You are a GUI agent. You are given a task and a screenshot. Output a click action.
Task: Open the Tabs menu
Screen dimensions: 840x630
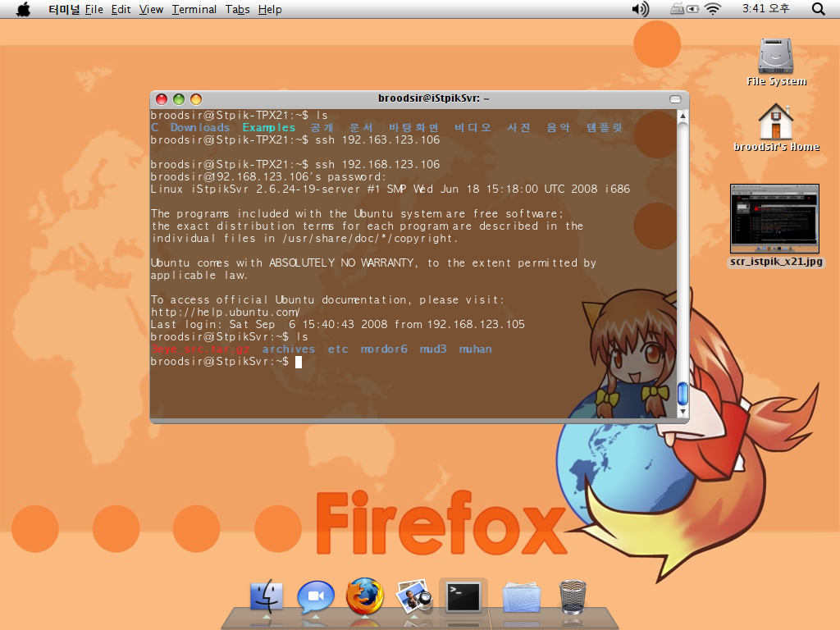238,9
